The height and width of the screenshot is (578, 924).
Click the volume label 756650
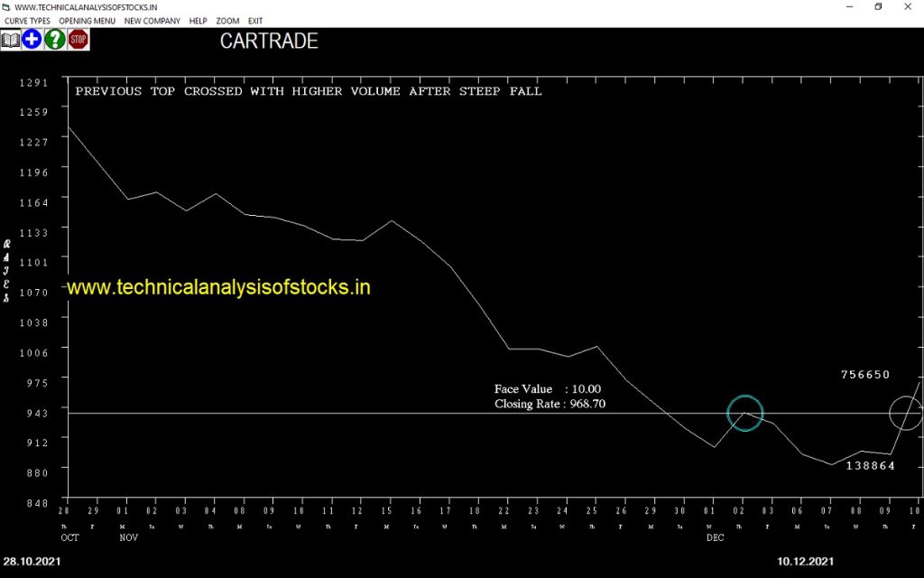tap(864, 374)
